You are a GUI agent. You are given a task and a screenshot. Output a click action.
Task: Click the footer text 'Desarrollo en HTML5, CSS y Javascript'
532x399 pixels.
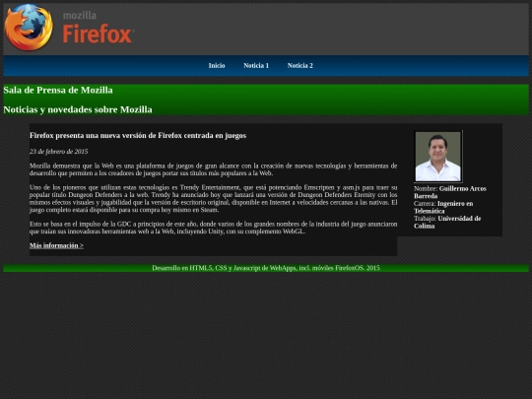pos(266,268)
